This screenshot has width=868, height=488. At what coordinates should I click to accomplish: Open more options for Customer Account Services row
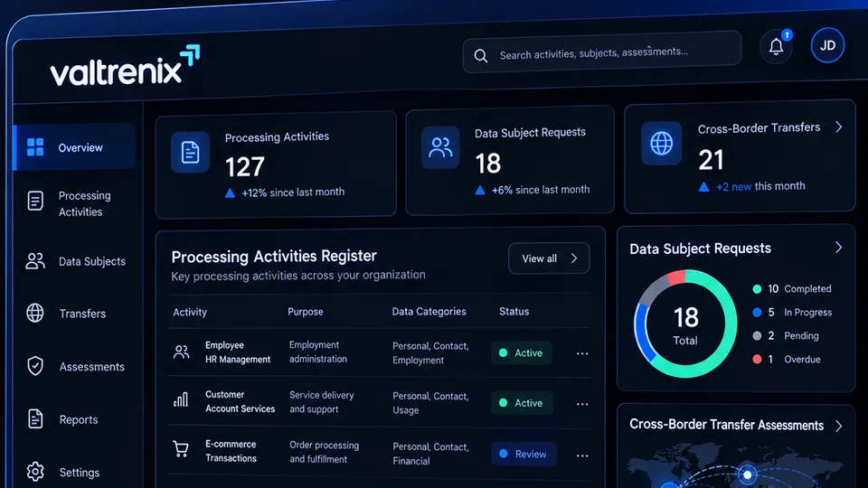(x=581, y=404)
